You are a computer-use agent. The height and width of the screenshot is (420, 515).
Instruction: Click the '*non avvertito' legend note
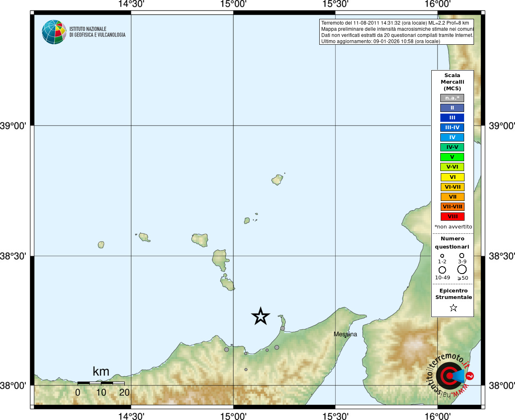453,227
